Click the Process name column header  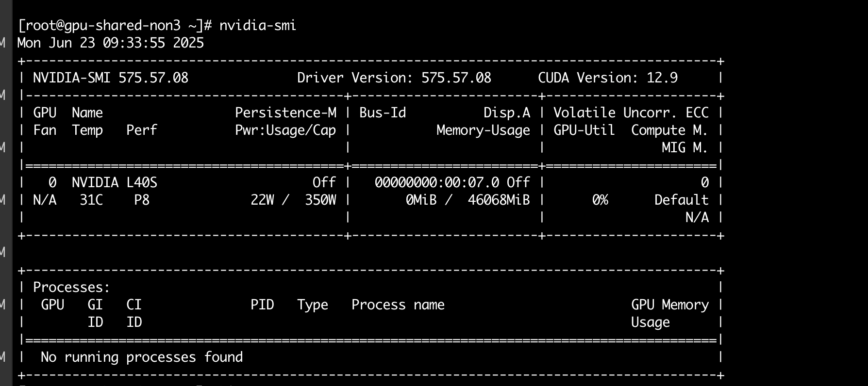[x=398, y=305]
